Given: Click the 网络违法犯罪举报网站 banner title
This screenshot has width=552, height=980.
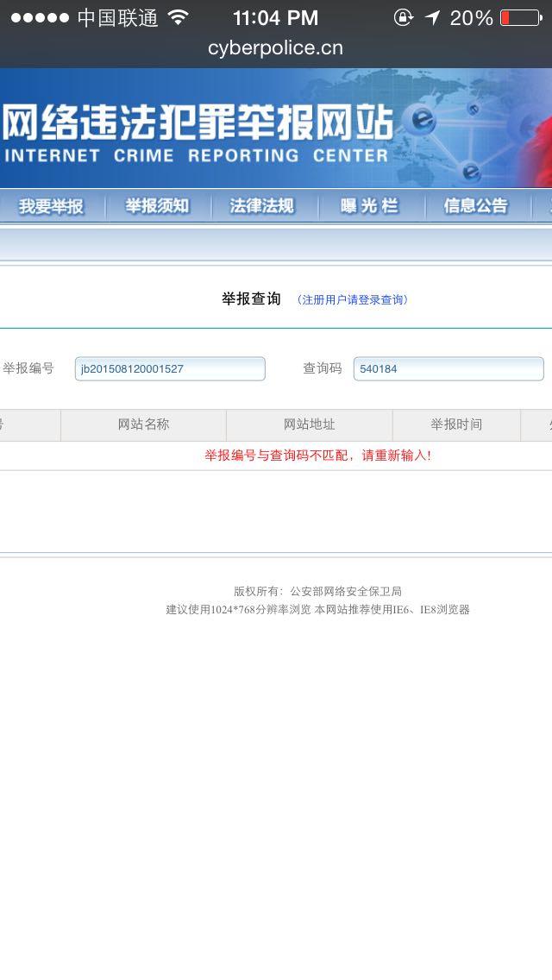Looking at the screenshot, I should [198, 123].
